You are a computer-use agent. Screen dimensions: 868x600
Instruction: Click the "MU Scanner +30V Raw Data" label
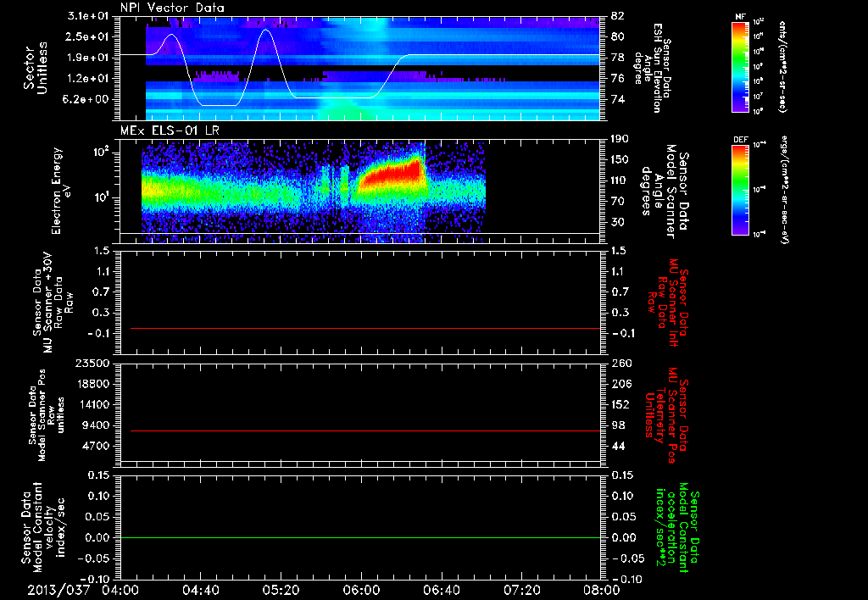53,303
